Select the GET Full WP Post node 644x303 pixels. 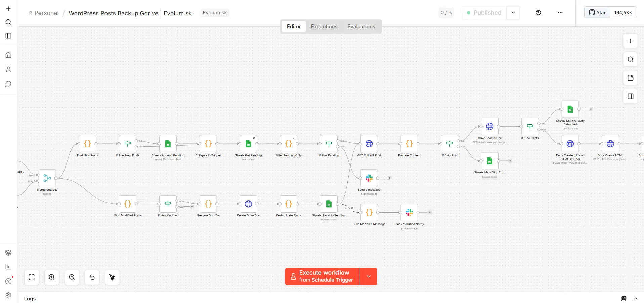369,144
